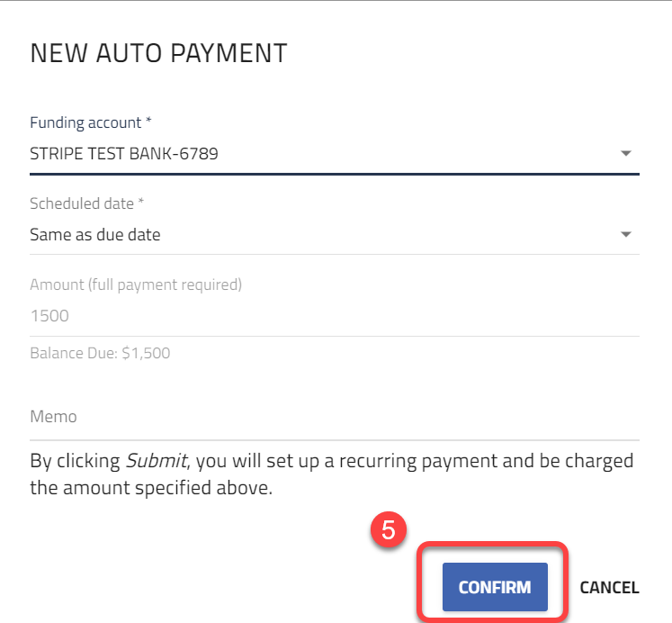The image size is (672, 623).
Task: Click the red step 5 badge
Action: click(389, 530)
